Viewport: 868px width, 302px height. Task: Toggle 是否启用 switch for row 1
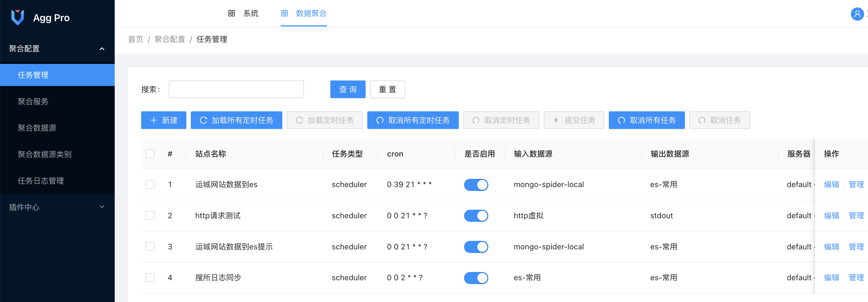[476, 185]
